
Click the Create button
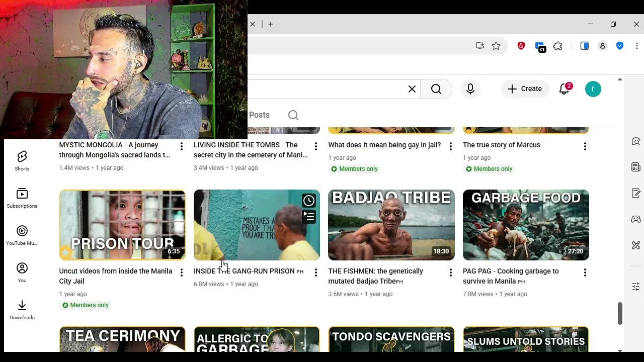coord(525,89)
